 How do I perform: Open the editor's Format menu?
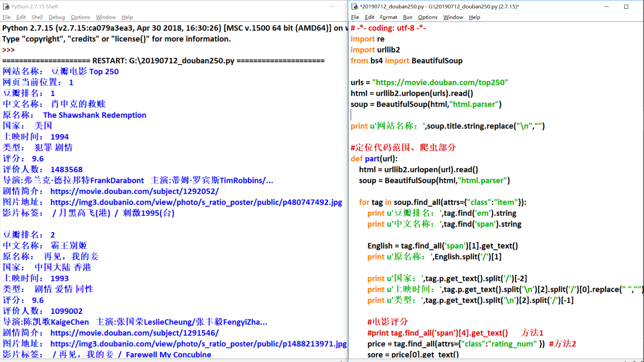click(x=388, y=17)
